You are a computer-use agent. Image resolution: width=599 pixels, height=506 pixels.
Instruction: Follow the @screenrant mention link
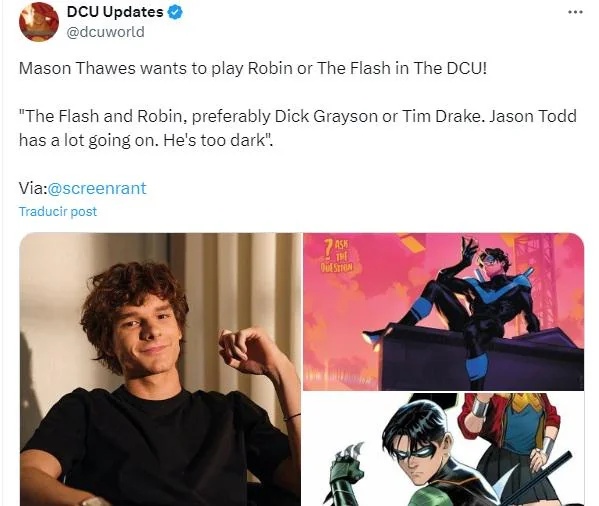pos(97,188)
